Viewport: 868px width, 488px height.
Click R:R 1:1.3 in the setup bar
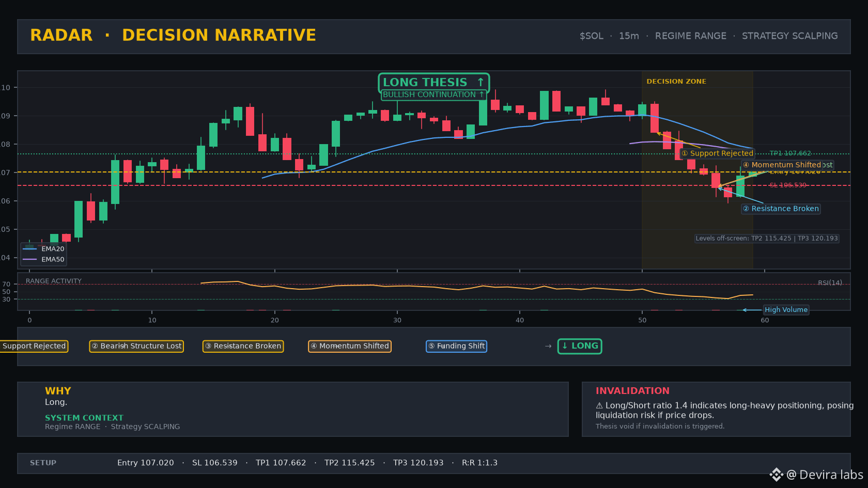point(479,463)
